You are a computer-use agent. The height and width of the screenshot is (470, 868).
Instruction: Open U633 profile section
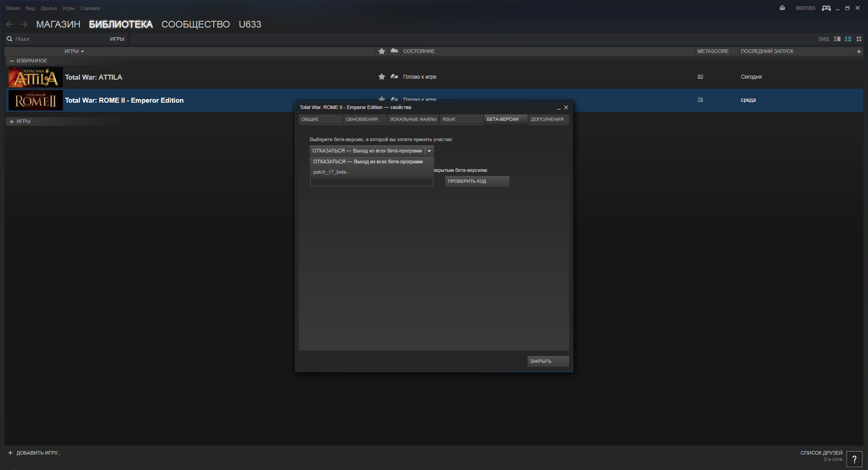point(250,24)
